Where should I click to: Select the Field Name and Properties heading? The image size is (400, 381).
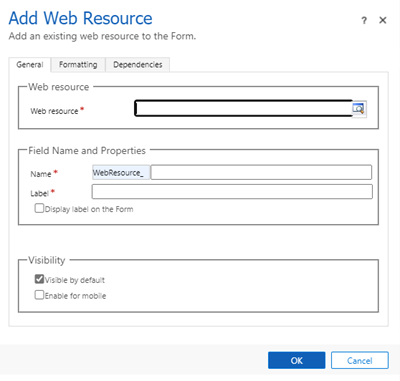tap(87, 151)
